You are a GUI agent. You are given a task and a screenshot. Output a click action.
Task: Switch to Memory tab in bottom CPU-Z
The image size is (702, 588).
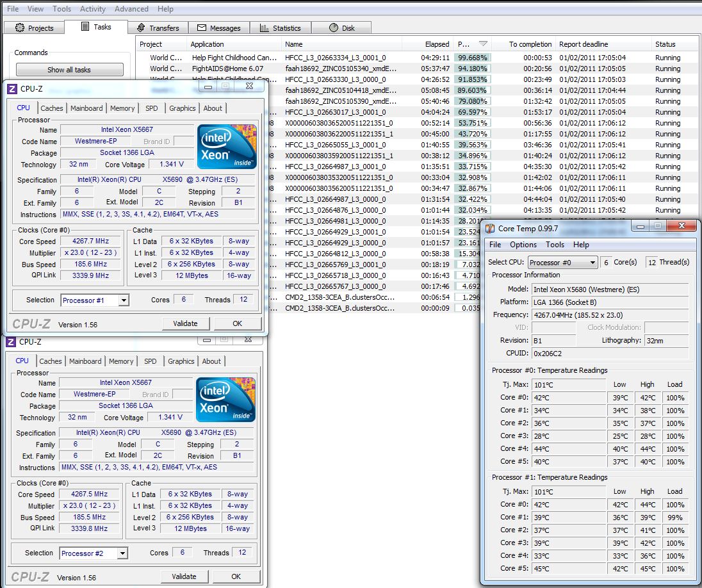pyautogui.click(x=121, y=361)
